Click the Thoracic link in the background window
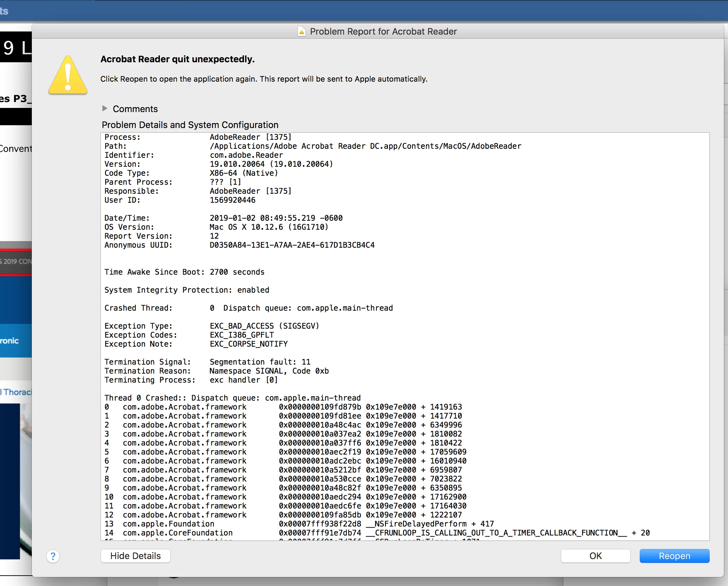Screen dimensions: 728x586 17,392
